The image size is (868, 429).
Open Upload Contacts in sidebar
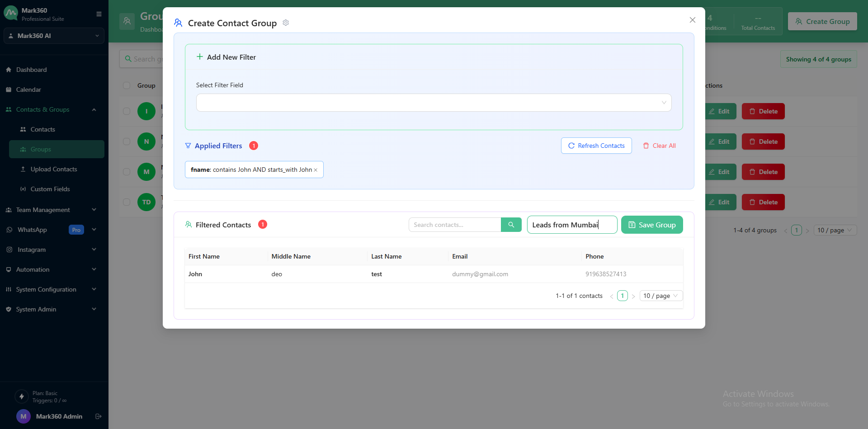[x=53, y=169]
